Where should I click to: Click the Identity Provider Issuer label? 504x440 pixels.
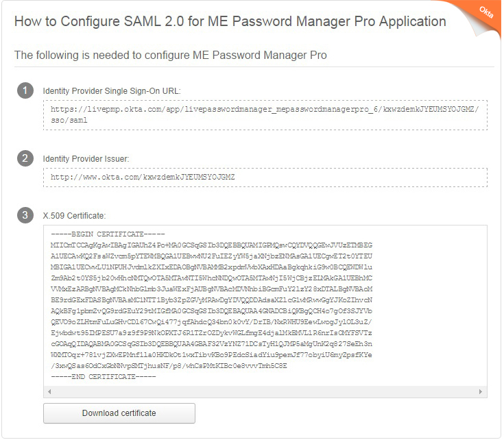(x=86, y=158)
